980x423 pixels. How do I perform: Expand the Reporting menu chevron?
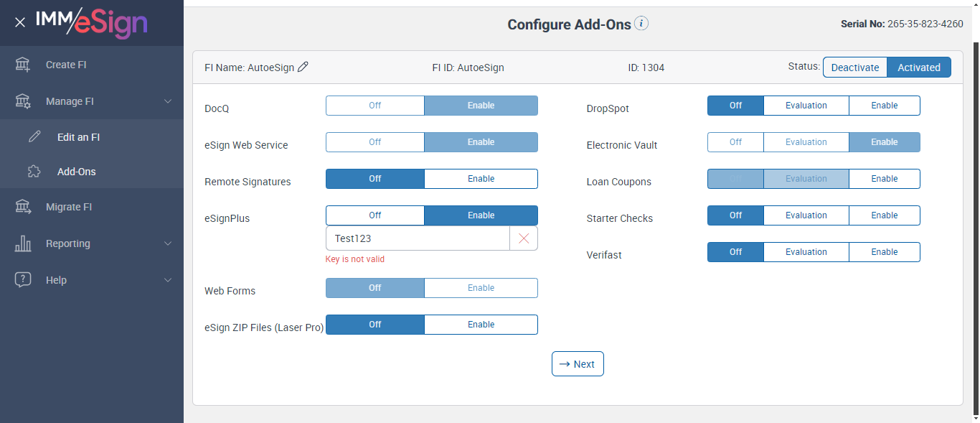click(168, 243)
